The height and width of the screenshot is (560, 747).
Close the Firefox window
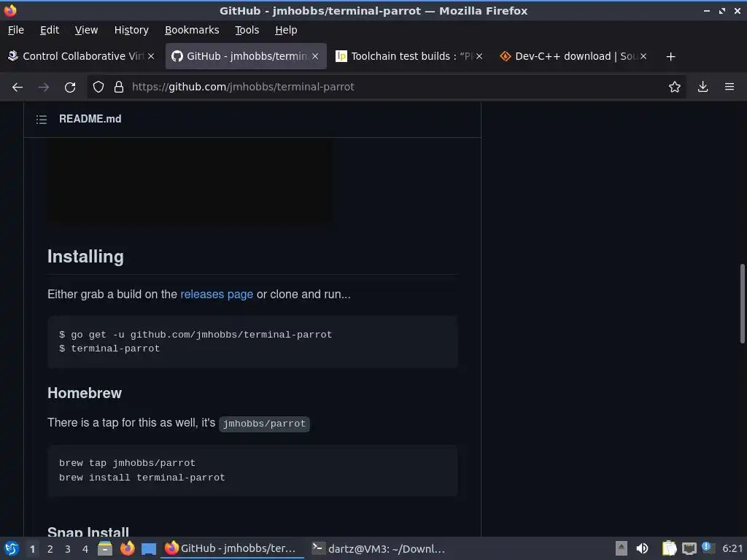(738, 10)
